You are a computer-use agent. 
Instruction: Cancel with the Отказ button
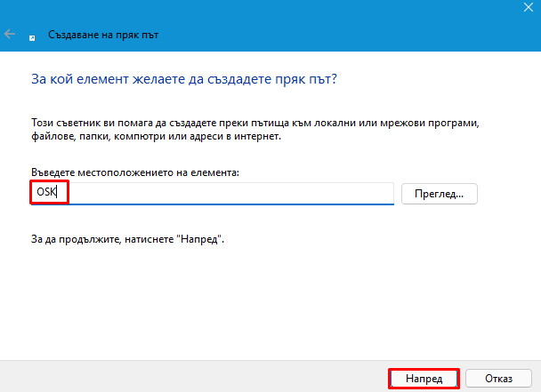(x=498, y=379)
